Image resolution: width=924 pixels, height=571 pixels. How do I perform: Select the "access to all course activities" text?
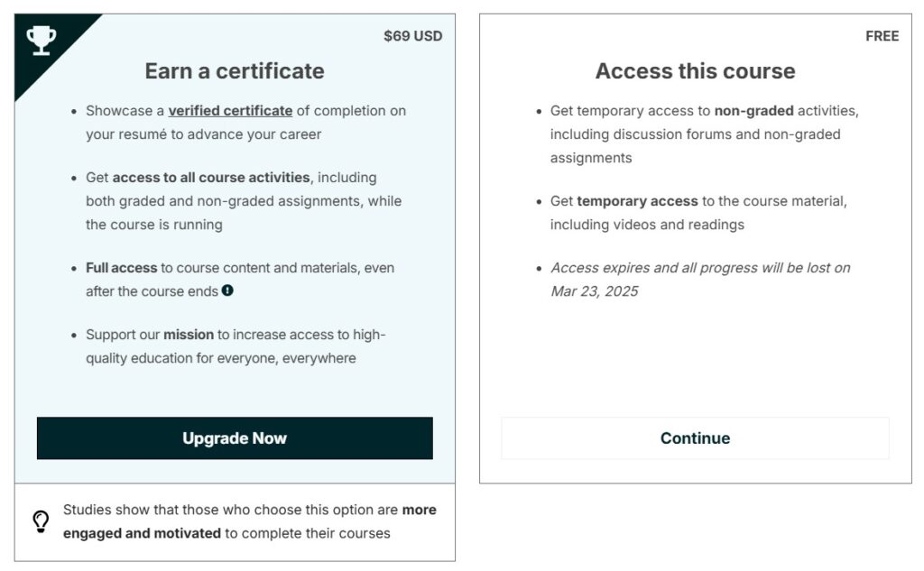pos(211,178)
